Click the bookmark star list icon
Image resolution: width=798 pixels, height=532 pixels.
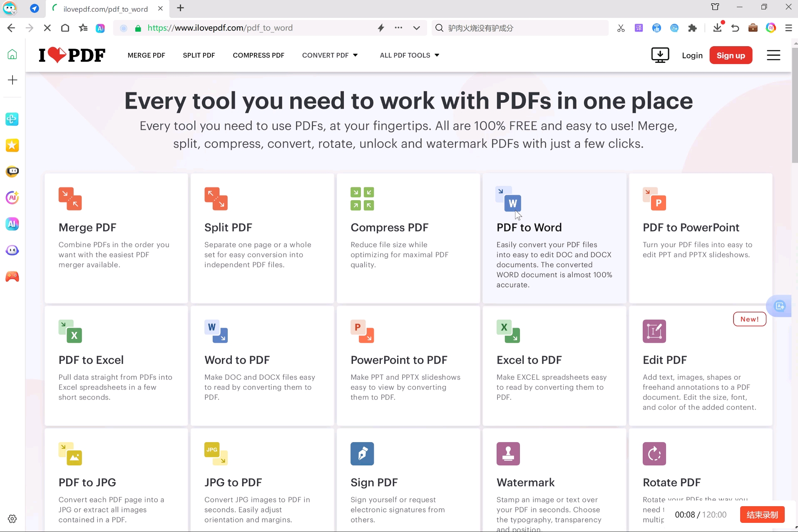83,28
